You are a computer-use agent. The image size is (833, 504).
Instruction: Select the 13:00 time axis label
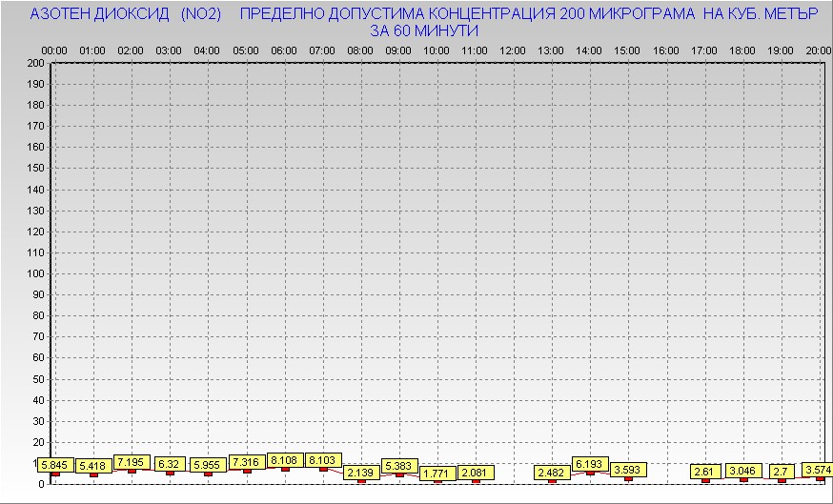pyautogui.click(x=551, y=51)
